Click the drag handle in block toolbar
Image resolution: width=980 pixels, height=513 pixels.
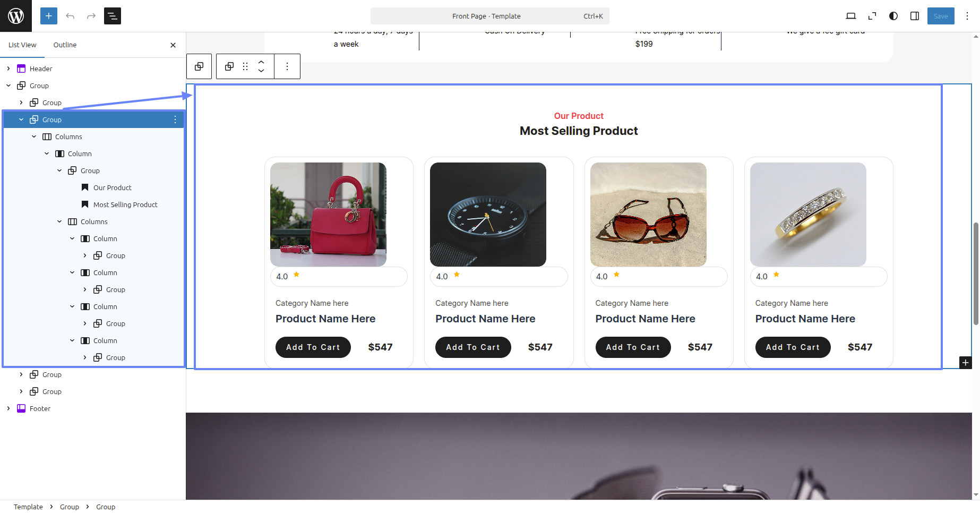click(245, 66)
